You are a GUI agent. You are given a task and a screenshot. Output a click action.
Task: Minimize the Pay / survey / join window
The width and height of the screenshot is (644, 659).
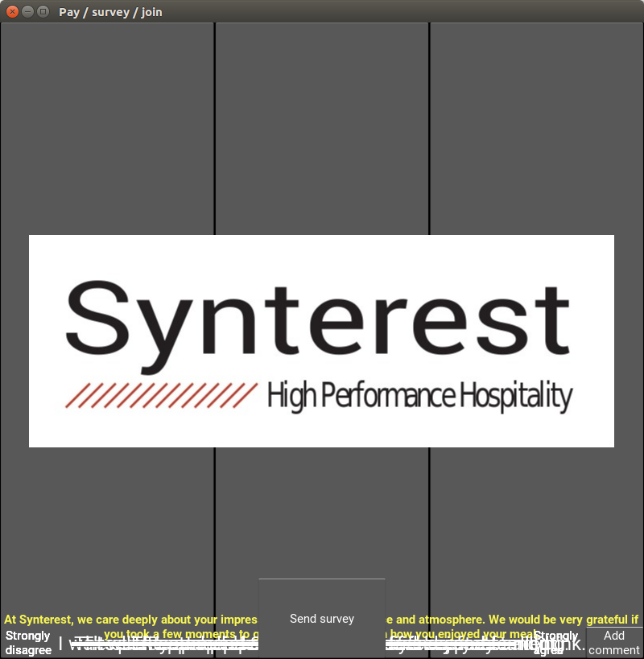click(27, 12)
